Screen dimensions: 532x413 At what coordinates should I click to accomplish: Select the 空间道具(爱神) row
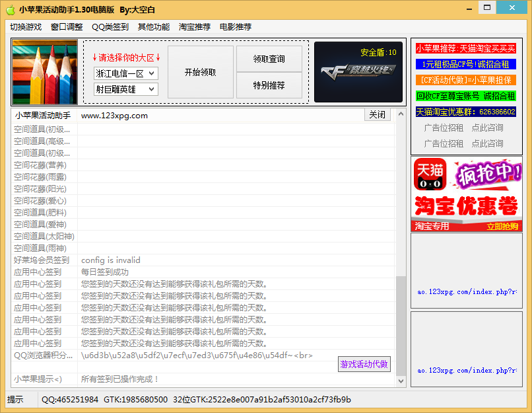[x=203, y=225]
